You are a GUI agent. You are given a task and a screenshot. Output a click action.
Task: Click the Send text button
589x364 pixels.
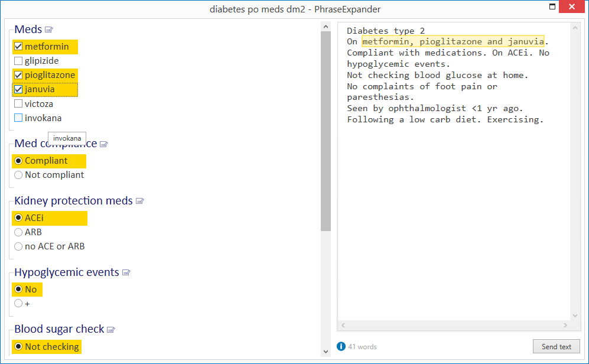pyautogui.click(x=557, y=346)
